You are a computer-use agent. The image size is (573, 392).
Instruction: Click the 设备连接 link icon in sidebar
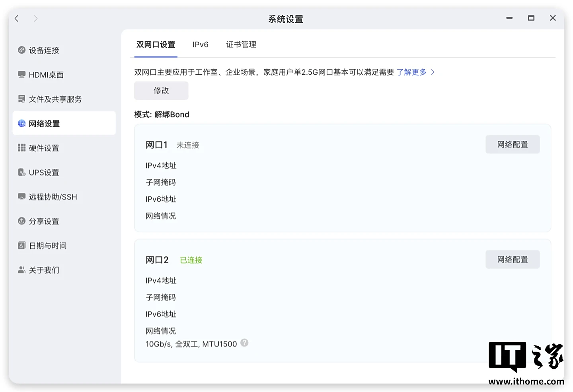click(22, 50)
